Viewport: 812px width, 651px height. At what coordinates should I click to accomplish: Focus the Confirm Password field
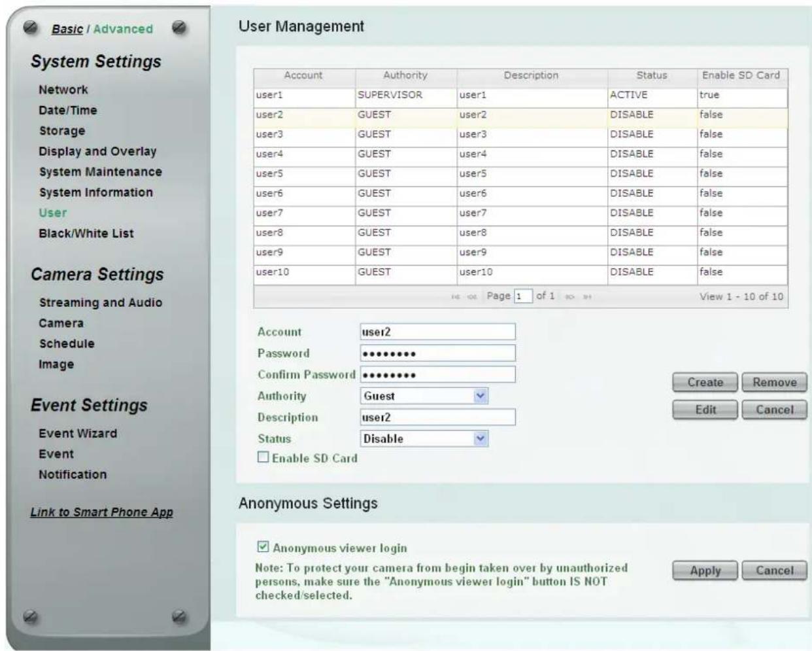(x=437, y=374)
